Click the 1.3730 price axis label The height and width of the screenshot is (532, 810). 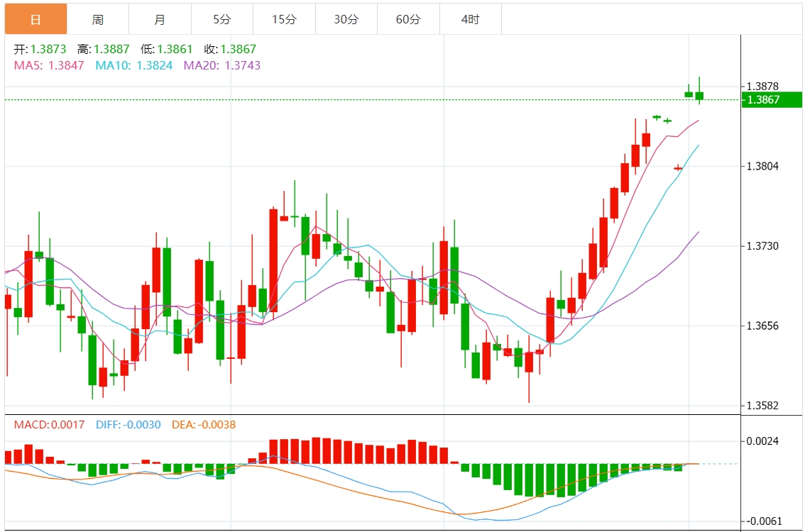tap(762, 246)
